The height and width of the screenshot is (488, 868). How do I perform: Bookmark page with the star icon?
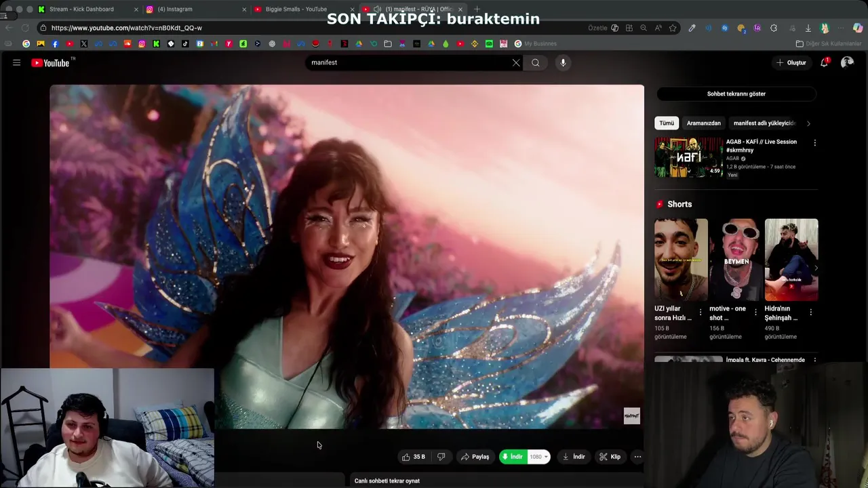coord(673,28)
